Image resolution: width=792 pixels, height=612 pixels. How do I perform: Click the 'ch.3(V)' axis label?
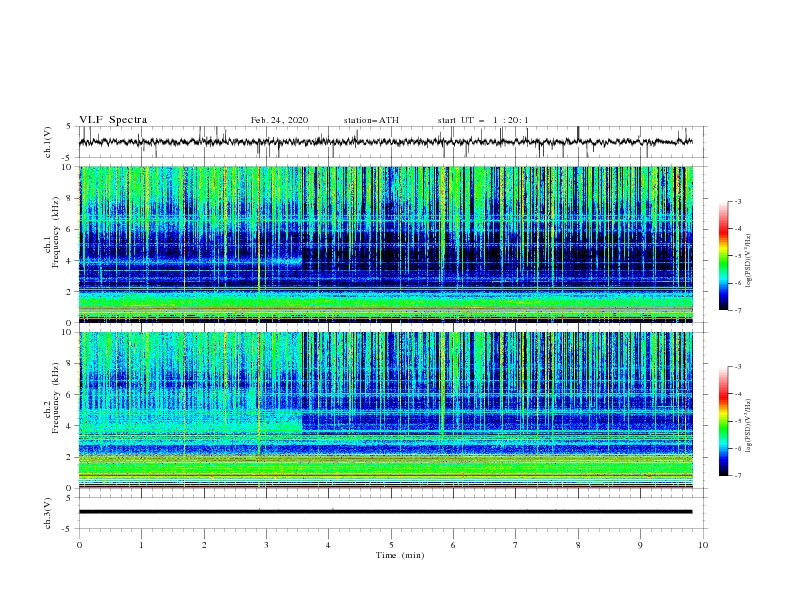48,513
